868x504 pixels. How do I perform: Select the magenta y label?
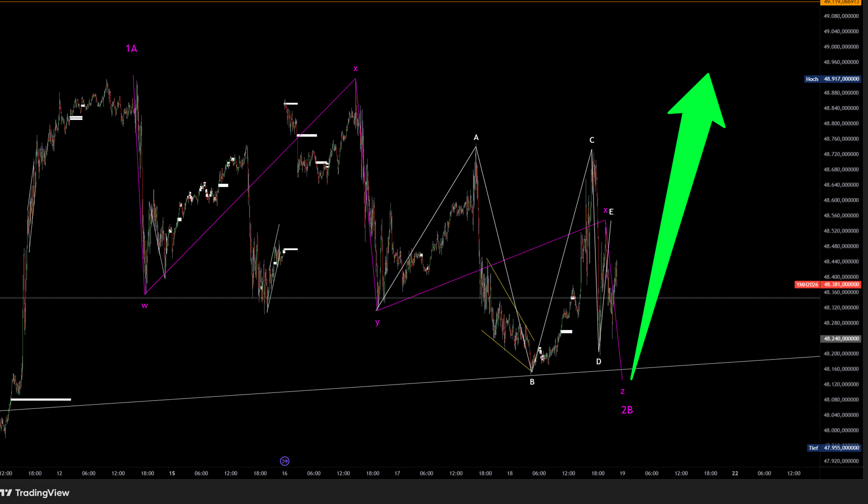coord(377,322)
